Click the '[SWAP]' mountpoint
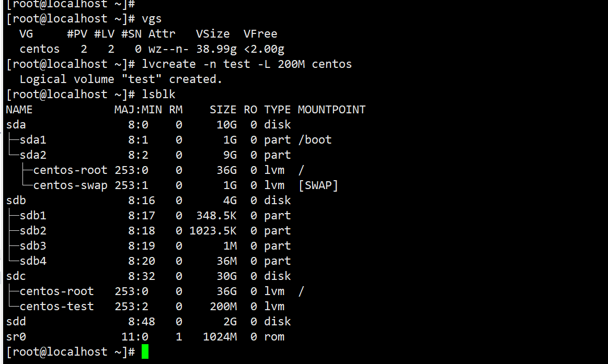Image resolution: width=608 pixels, height=364 pixels. (x=318, y=185)
